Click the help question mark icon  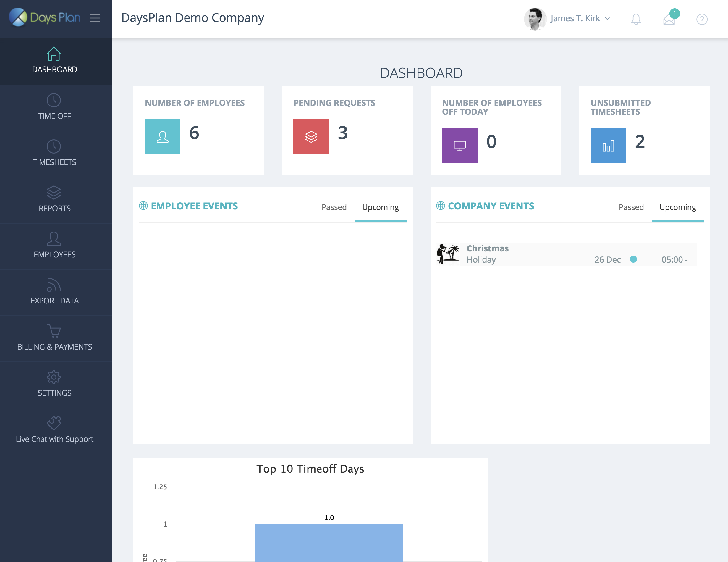702,19
